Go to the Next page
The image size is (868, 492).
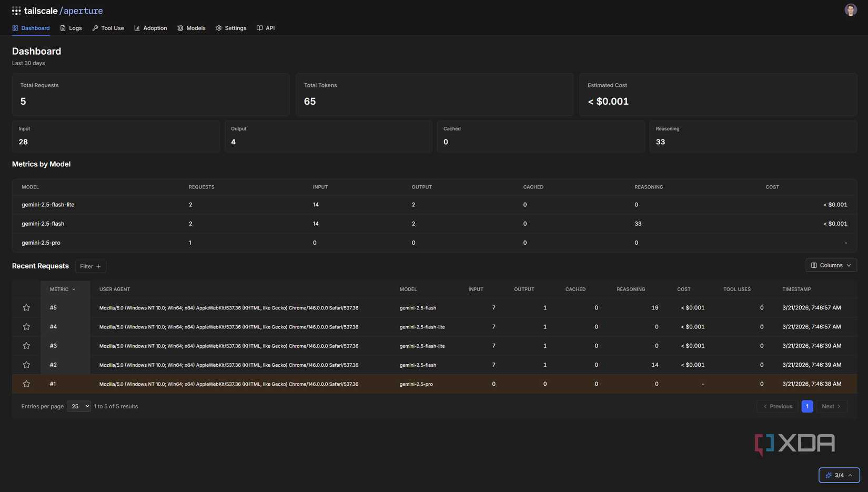coord(831,406)
